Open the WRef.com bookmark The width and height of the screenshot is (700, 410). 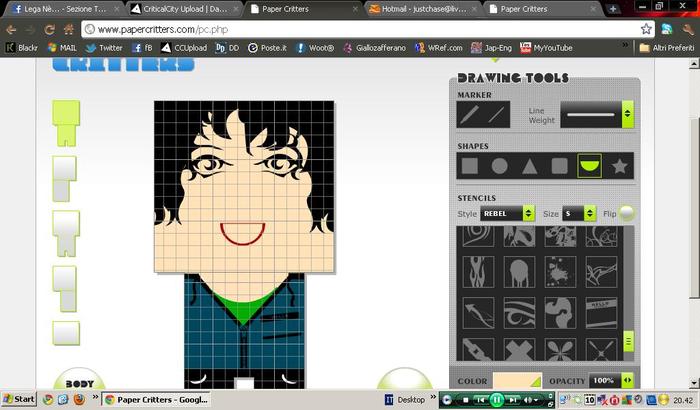[x=439, y=48]
